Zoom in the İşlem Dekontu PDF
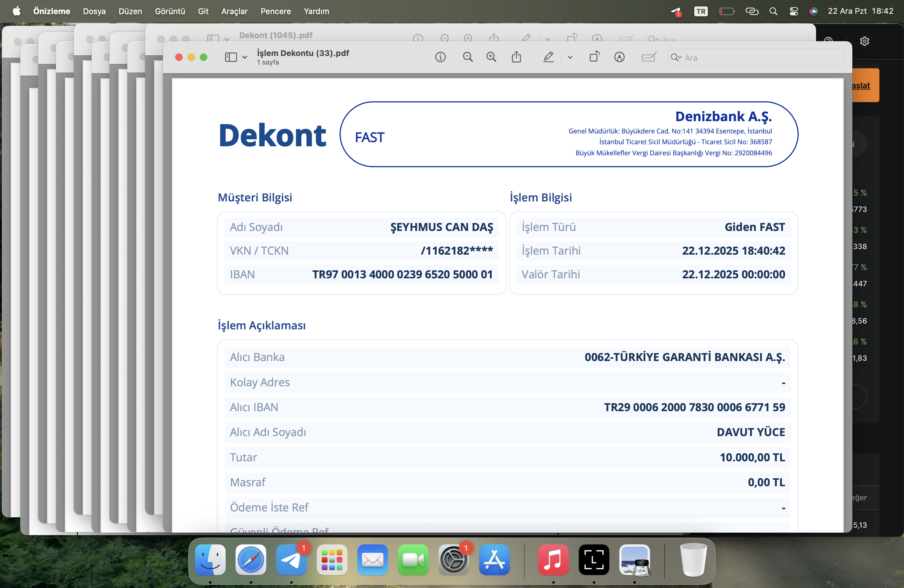The image size is (904, 588). [x=491, y=58]
